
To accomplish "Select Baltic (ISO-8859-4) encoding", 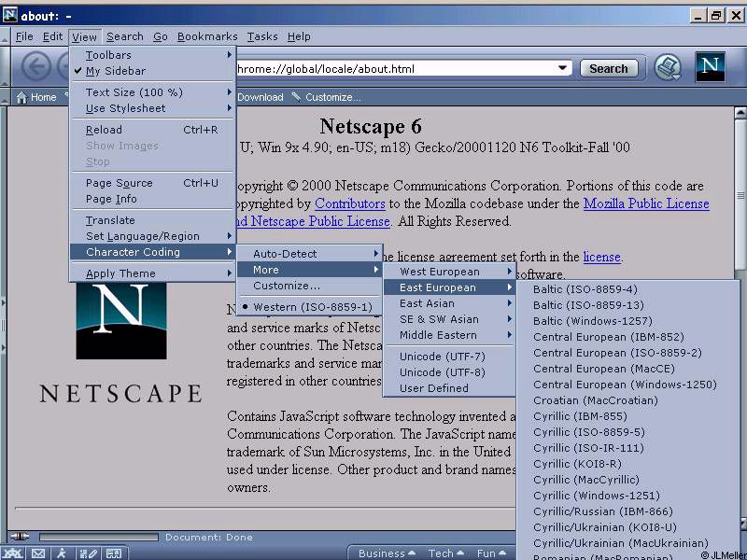I will [628, 289].
